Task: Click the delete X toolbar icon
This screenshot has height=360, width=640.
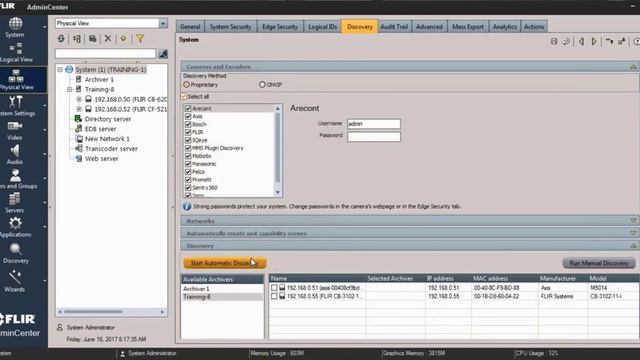Action: 108,38
